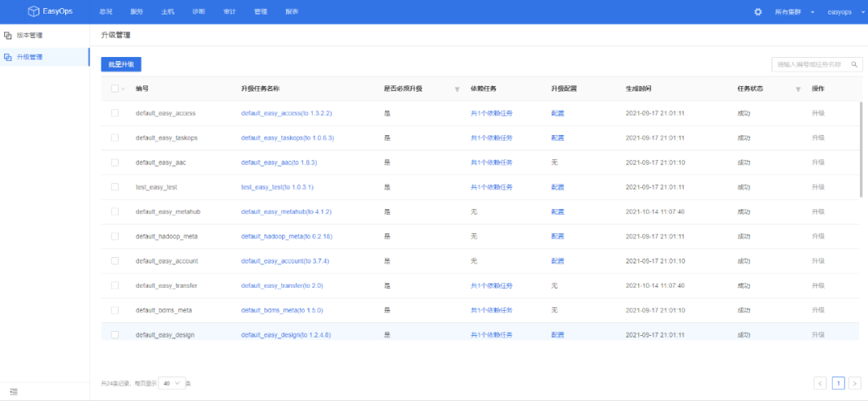868x401 pixels.
Task: Open the 是否必须升级 column filter icon
Action: (x=457, y=89)
